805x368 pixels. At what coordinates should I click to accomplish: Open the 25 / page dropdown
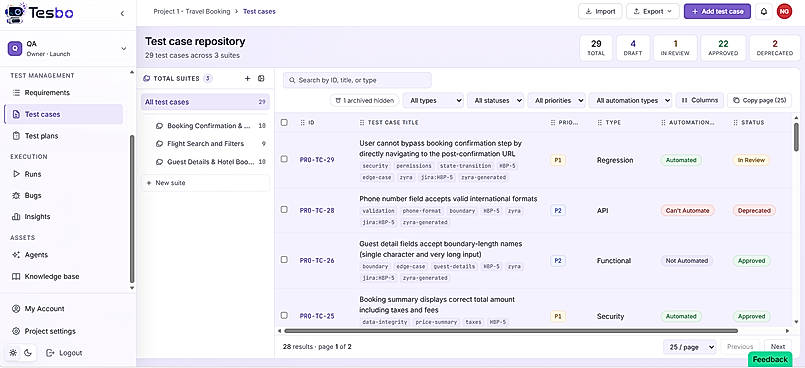689,347
